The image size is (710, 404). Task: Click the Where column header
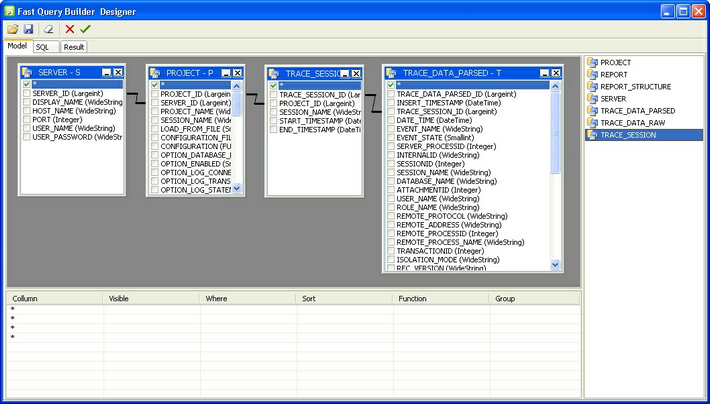click(247, 298)
